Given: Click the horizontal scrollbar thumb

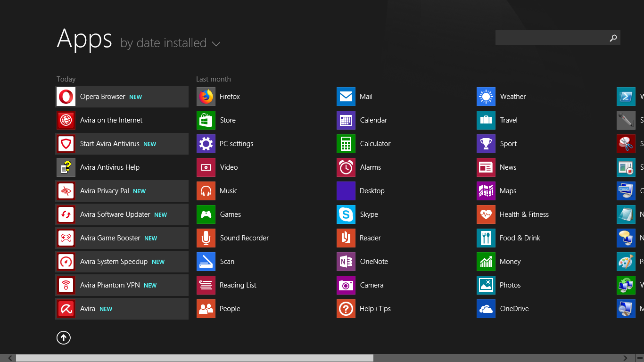Looking at the screenshot, I should coord(195,358).
